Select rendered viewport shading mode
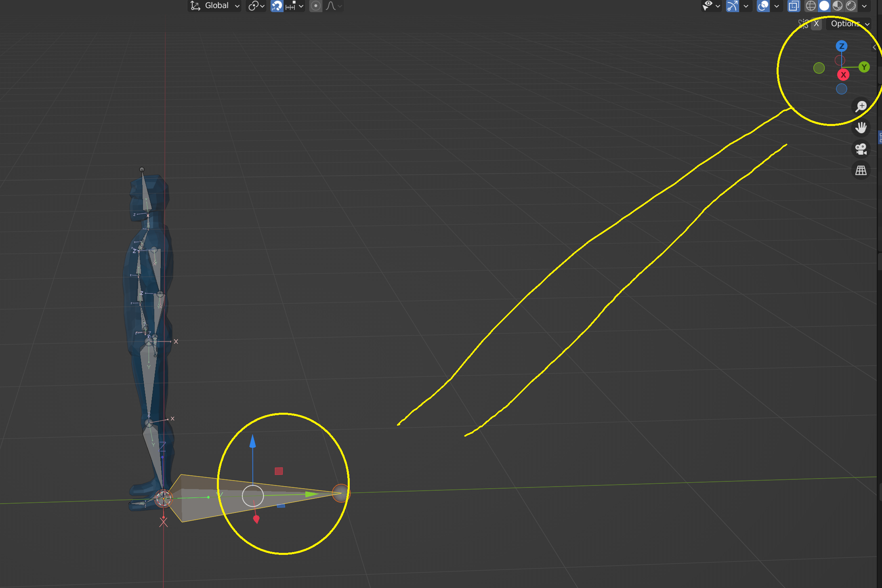Viewport: 882px width, 588px height. (851, 6)
